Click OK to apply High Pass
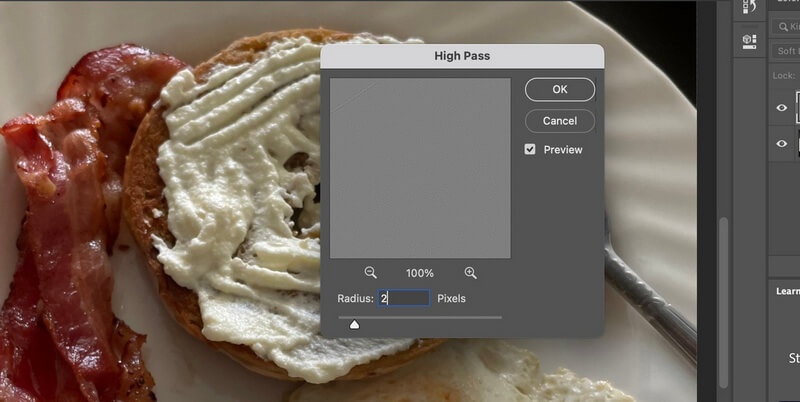The height and width of the screenshot is (402, 800). pyautogui.click(x=559, y=89)
